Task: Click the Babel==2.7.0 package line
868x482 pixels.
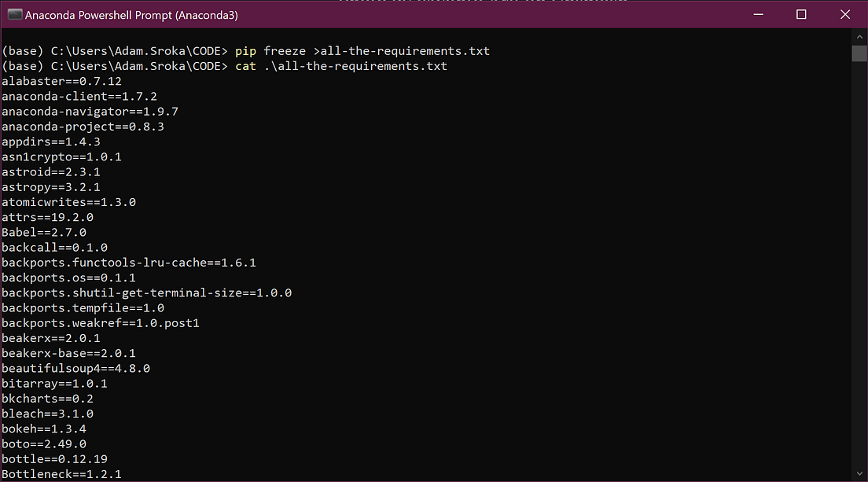Action: coord(44,232)
